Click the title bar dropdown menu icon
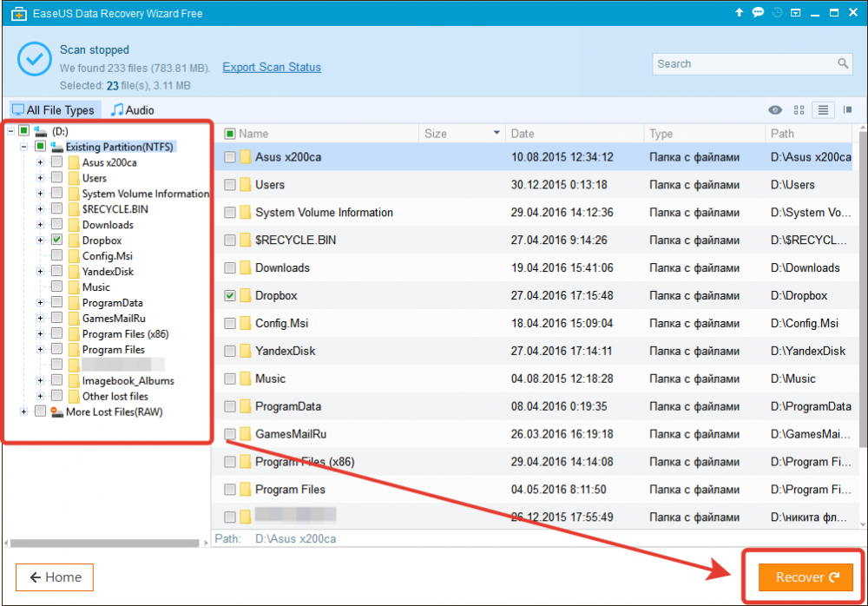The width and height of the screenshot is (868, 606). [795, 12]
